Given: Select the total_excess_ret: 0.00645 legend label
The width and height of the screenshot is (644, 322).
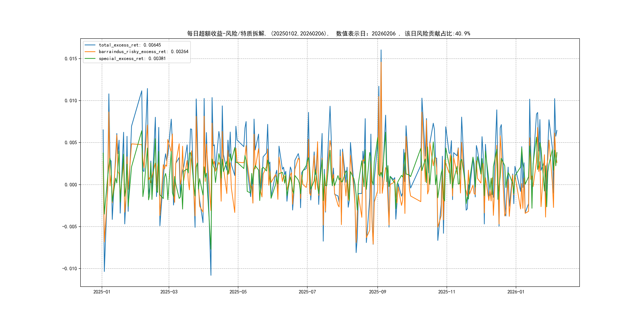Looking at the screenshot, I should (x=130, y=45).
